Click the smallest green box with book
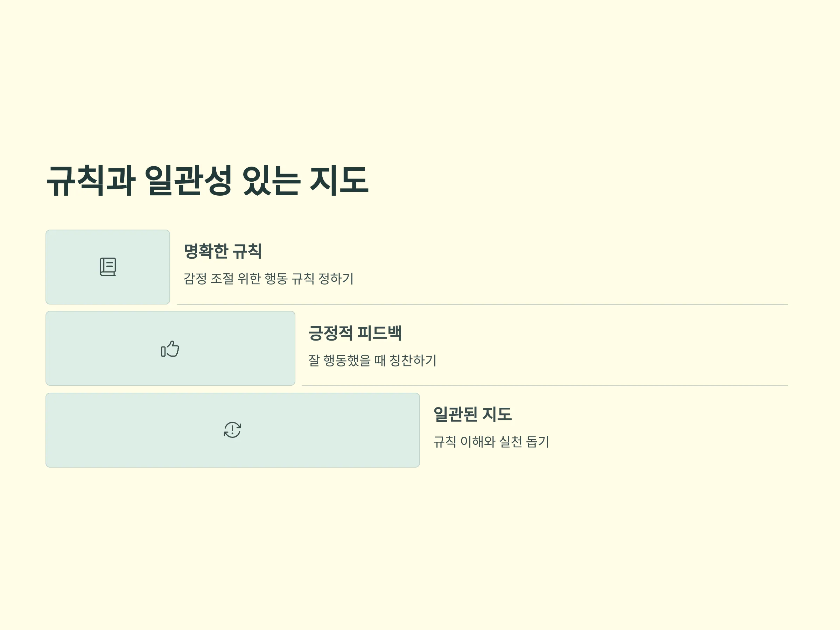Image resolution: width=840 pixels, height=630 pixels. tap(108, 267)
